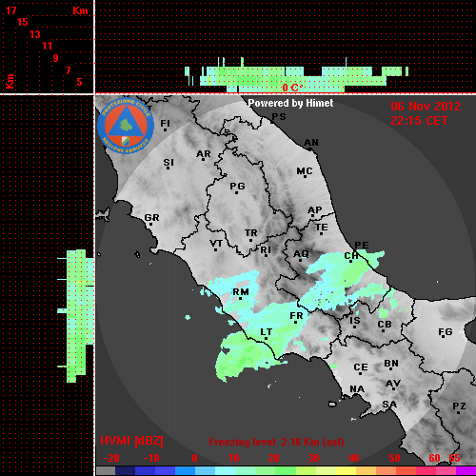Click the "60" value on the dBZ scale

434,458
